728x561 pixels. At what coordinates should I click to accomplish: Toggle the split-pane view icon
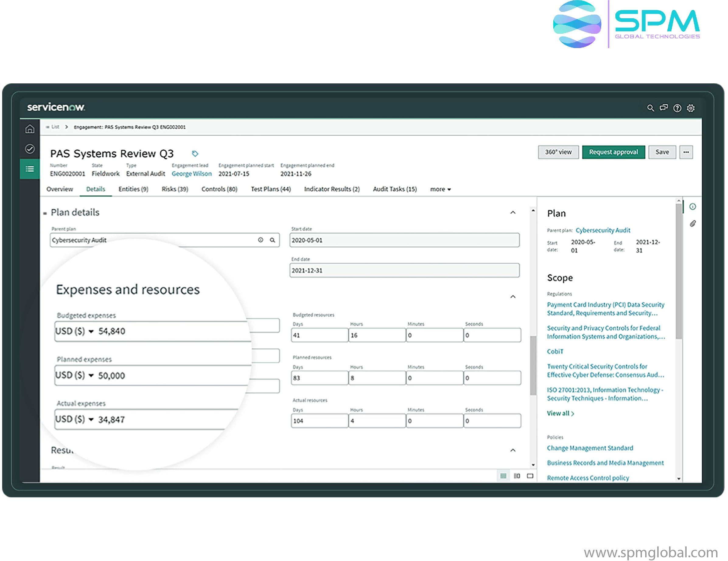(x=517, y=476)
